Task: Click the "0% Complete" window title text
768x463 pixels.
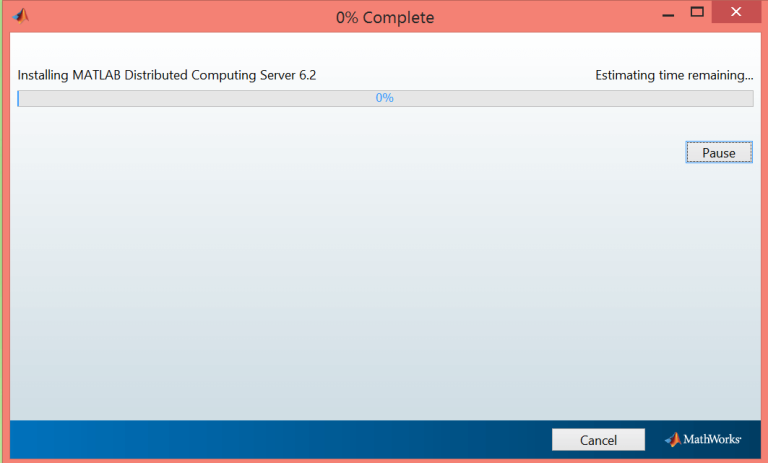Action: tap(385, 18)
